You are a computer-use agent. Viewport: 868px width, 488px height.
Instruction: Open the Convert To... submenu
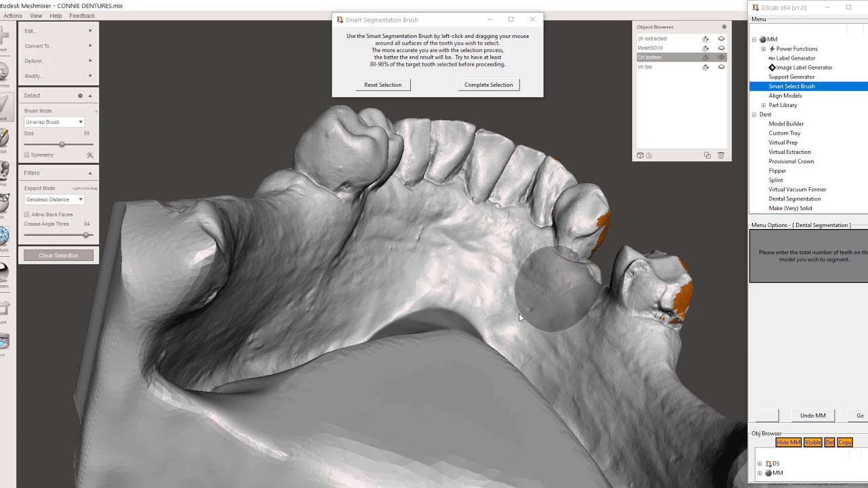(58, 46)
